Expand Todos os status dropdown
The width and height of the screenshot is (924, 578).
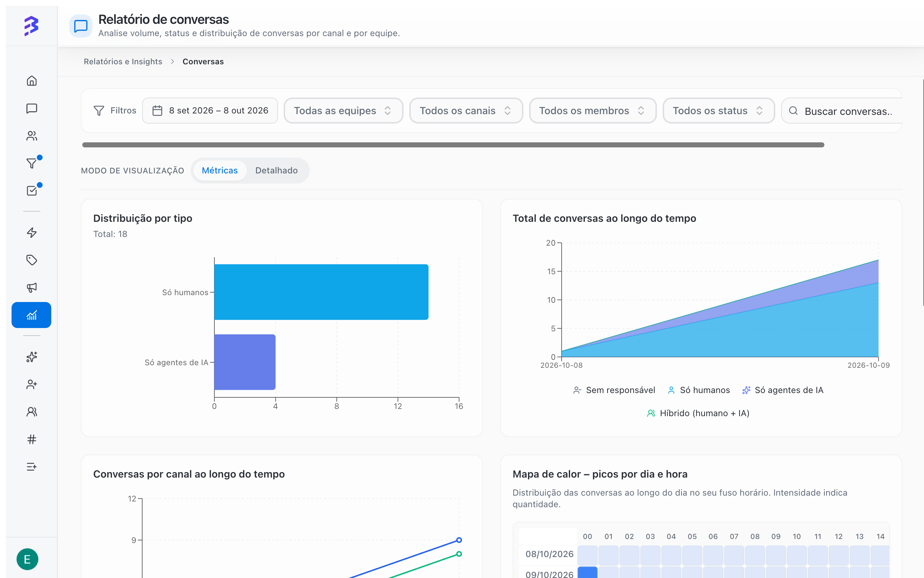click(719, 111)
